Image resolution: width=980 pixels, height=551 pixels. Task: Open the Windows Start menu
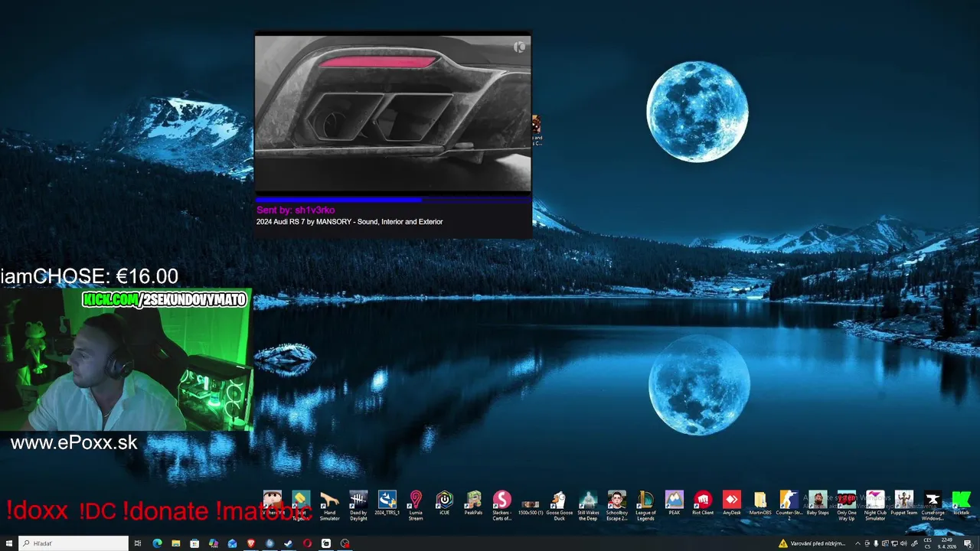[9, 543]
